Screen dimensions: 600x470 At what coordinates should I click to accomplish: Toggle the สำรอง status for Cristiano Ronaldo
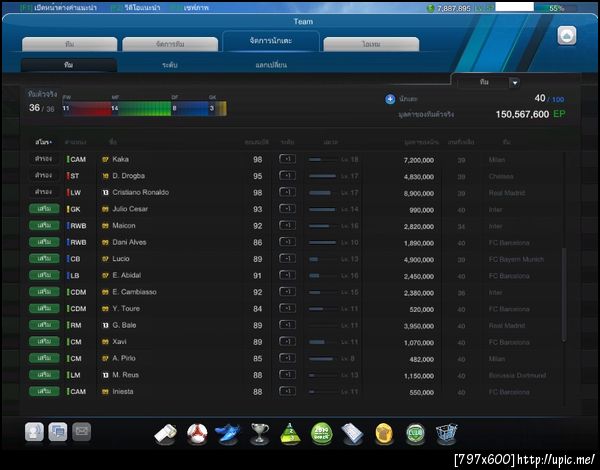44,192
